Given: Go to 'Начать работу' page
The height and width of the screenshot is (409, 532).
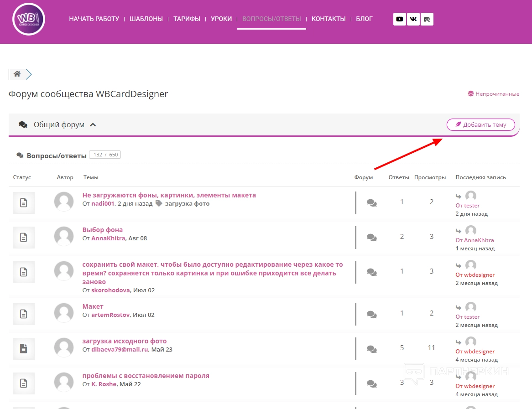Looking at the screenshot, I should [94, 19].
